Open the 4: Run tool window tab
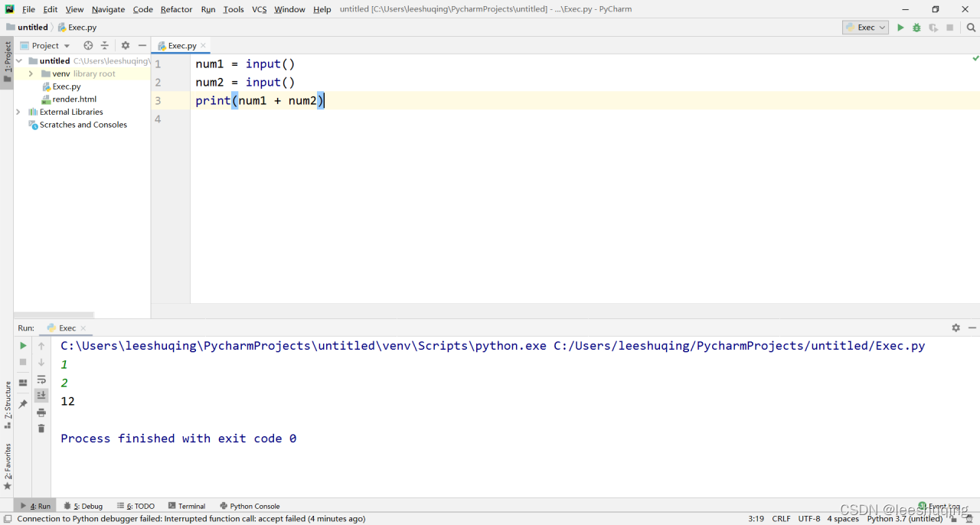Screen dimensions: 980x525 click(x=36, y=506)
